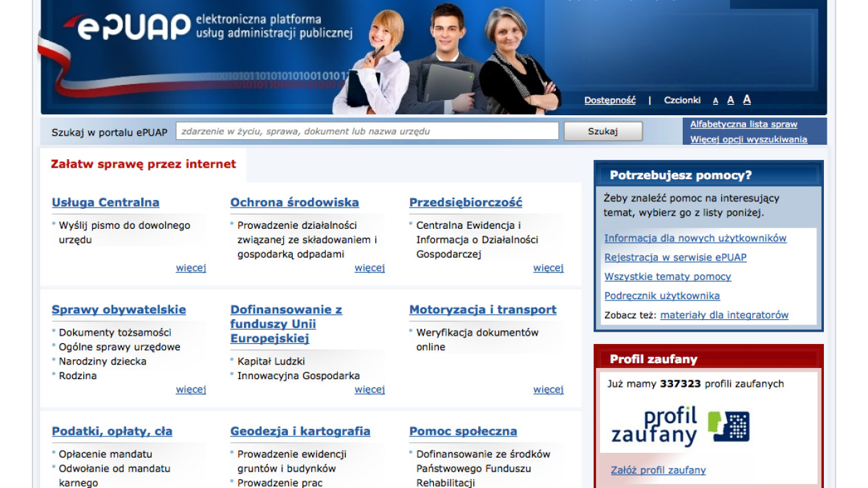Viewport: 868px width, 488px height.
Task: Click 'Rodzina' item
Action: [78, 376]
